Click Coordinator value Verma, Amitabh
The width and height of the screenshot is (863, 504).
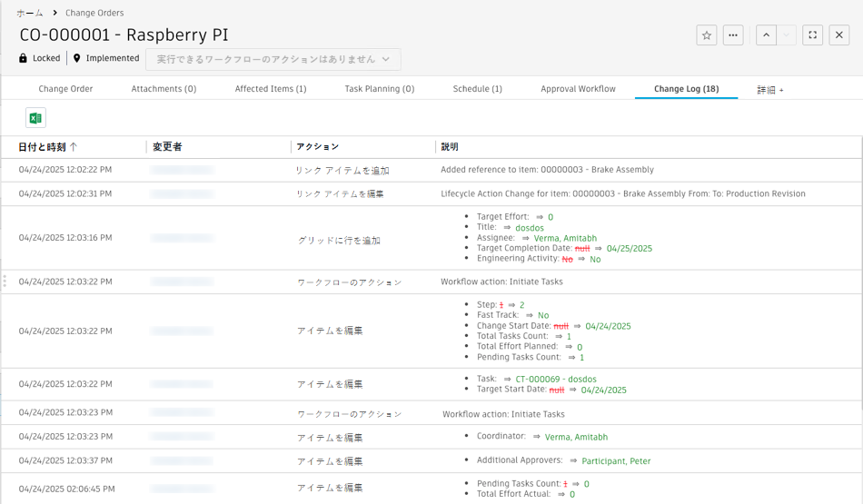click(x=576, y=437)
